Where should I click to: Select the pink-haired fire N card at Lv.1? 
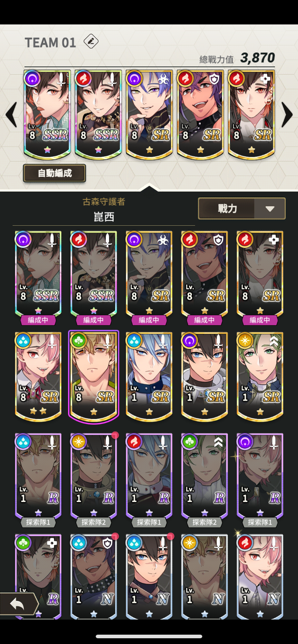point(260,576)
